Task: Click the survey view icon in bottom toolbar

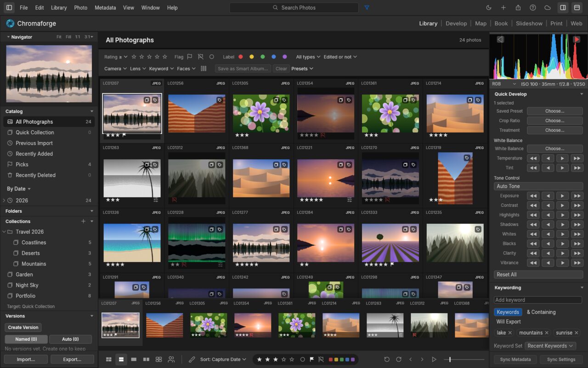Action: click(x=158, y=359)
